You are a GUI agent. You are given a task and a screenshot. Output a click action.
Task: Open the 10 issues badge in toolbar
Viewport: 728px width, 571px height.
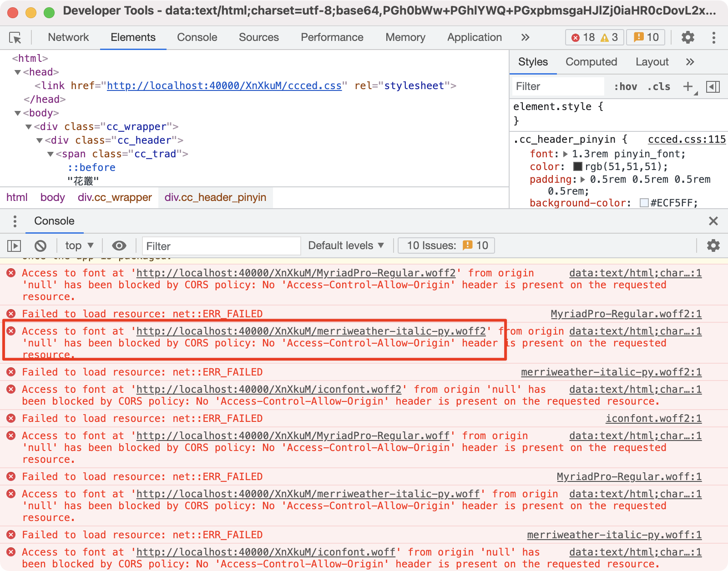[646, 37]
